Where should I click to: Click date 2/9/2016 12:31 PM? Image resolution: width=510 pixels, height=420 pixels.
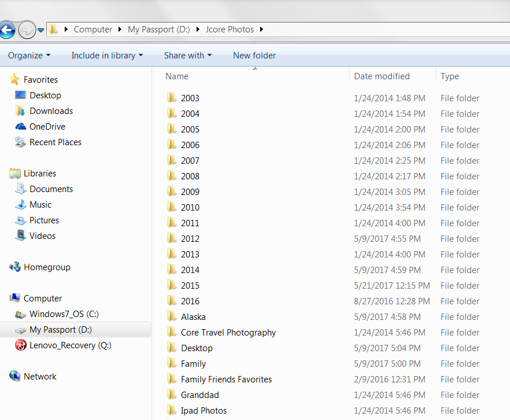click(389, 380)
